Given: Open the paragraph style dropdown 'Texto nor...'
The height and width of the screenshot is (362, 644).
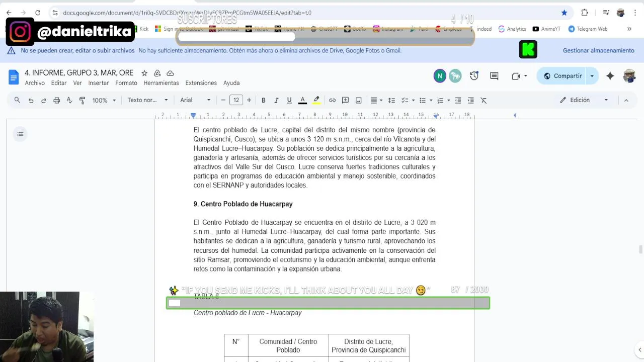Looking at the screenshot, I should tap(147, 100).
